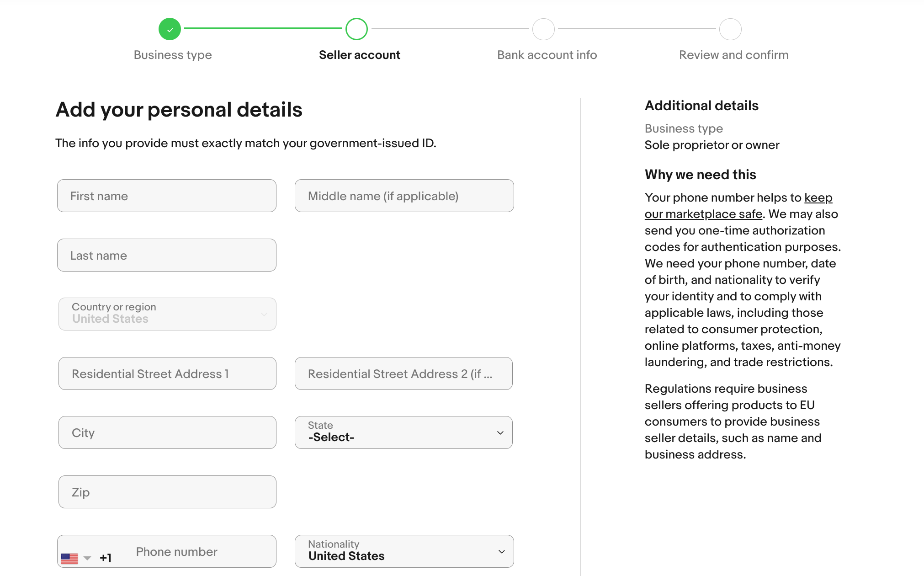The image size is (924, 576).
Task: Click the Residential Street Address 1 field
Action: coord(167,373)
